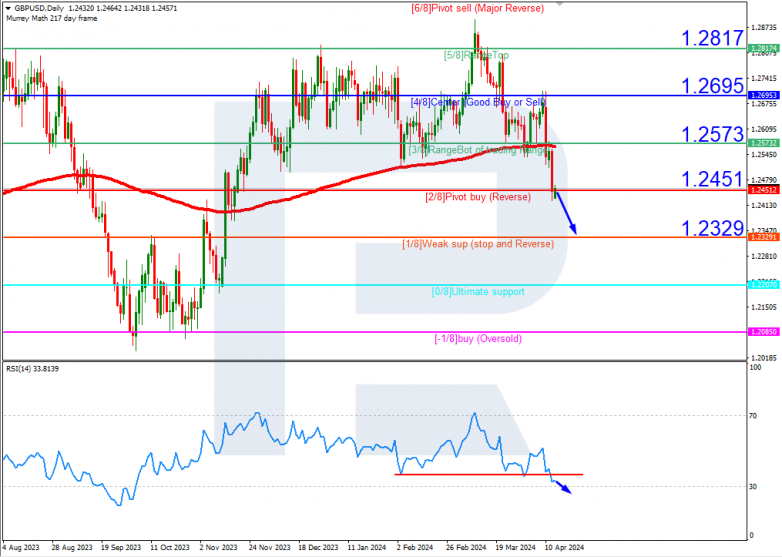Click the 30 level on RSI scale
Image resolution: width=782 pixels, height=557 pixels.
pyautogui.click(x=753, y=486)
